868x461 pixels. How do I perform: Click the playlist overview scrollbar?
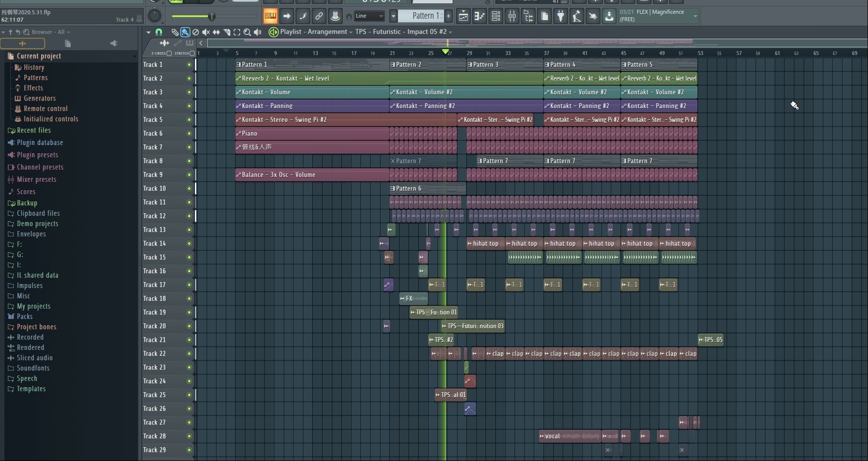pyautogui.click(x=537, y=43)
